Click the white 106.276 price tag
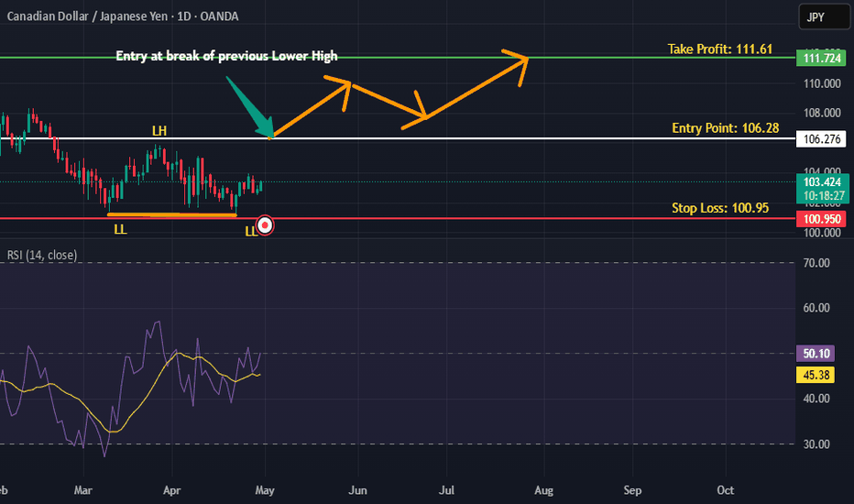Screen dimensions: 854x504 point(822,139)
